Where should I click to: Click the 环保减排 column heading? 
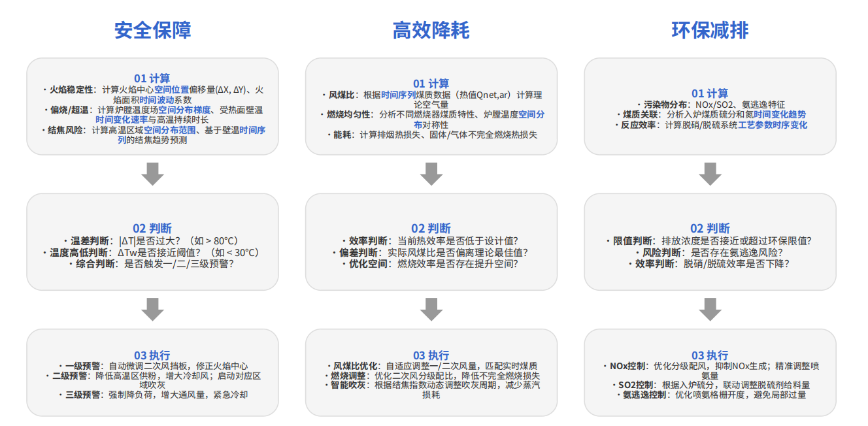point(710,30)
